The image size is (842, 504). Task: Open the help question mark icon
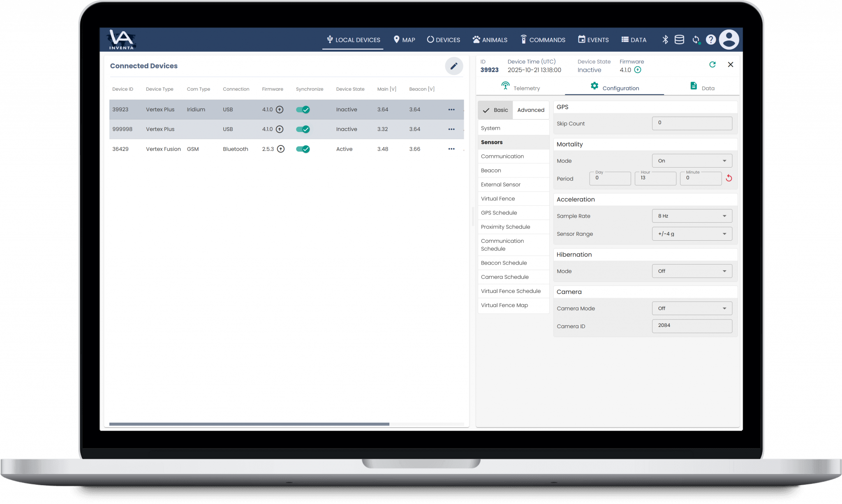tap(711, 40)
